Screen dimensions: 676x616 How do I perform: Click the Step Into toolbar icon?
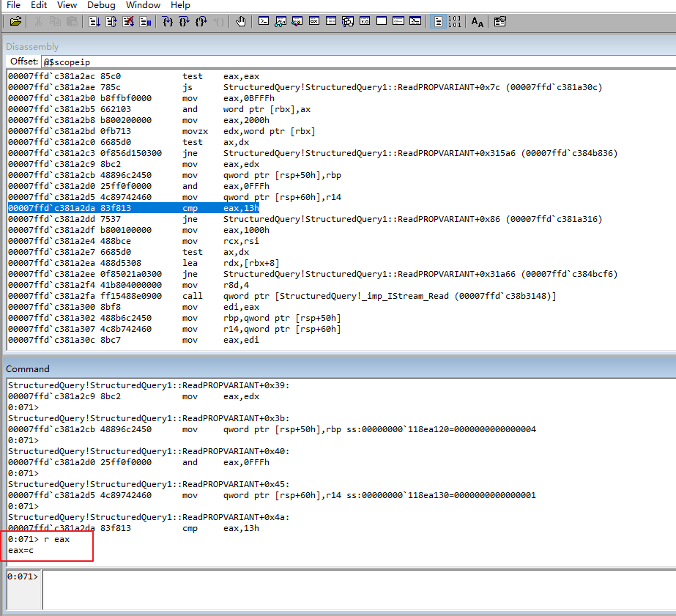[x=168, y=21]
